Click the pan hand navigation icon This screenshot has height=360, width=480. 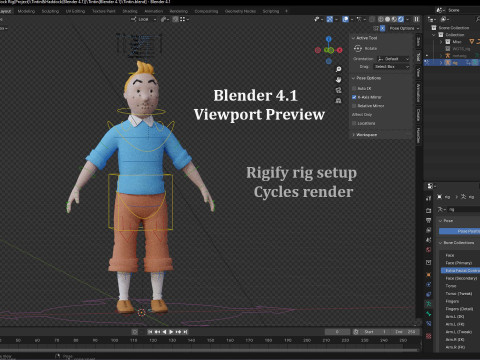pyautogui.click(x=338, y=80)
